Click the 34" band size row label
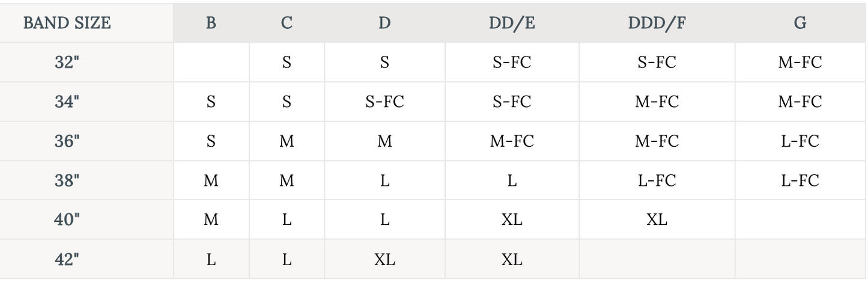 click(67, 102)
